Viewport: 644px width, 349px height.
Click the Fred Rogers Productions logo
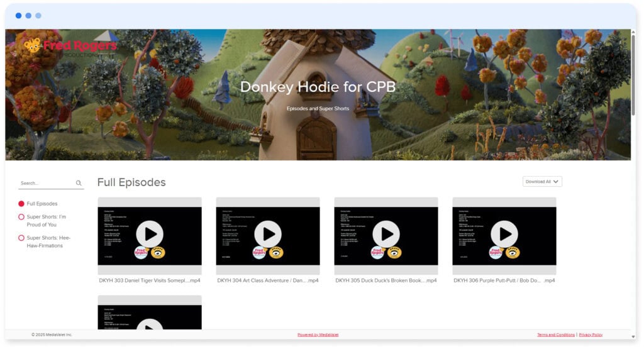(70, 47)
